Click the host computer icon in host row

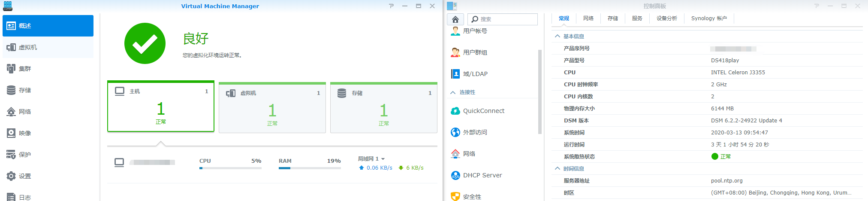pyautogui.click(x=119, y=162)
